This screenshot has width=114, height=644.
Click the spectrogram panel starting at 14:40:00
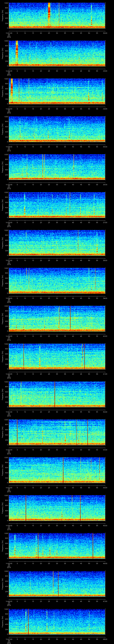(57, 357)
